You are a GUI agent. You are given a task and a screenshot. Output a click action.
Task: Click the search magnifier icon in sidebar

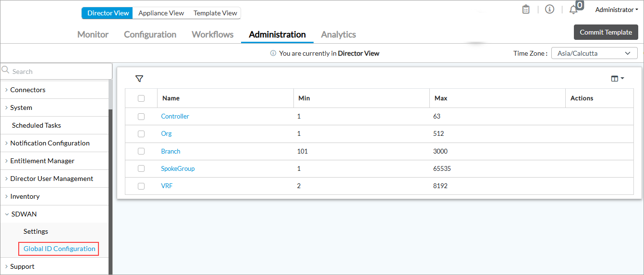[6, 70]
